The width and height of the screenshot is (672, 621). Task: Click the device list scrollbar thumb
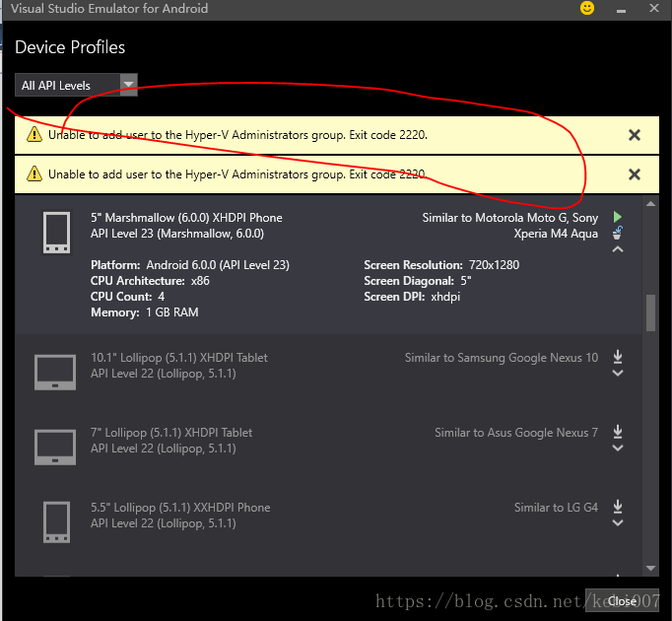pos(650,312)
